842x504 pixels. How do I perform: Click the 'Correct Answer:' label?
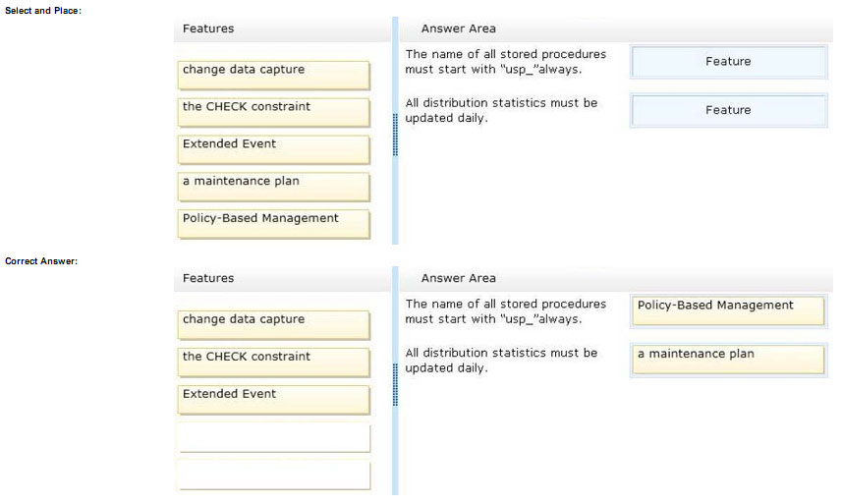pyautogui.click(x=41, y=261)
